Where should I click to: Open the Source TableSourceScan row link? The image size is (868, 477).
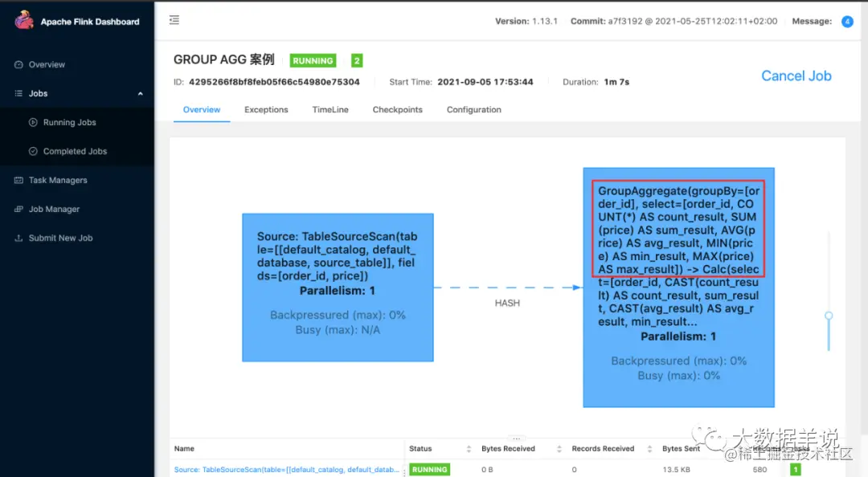point(286,469)
